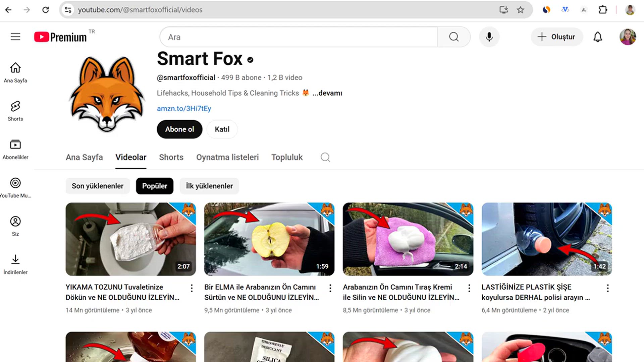Open İndirilenler in the sidebar

[x=15, y=264]
